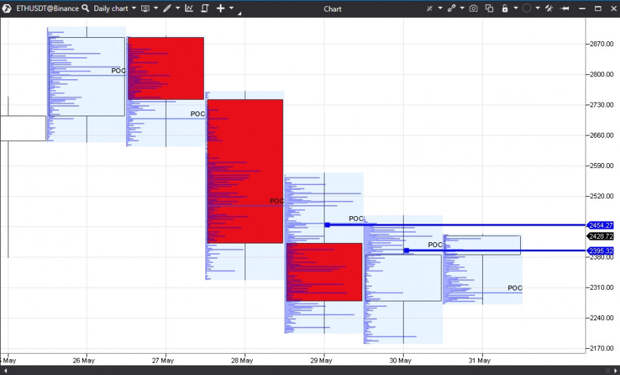Image resolution: width=620 pixels, height=375 pixels.
Task: Click the ATAS application logo icon
Action: point(6,8)
